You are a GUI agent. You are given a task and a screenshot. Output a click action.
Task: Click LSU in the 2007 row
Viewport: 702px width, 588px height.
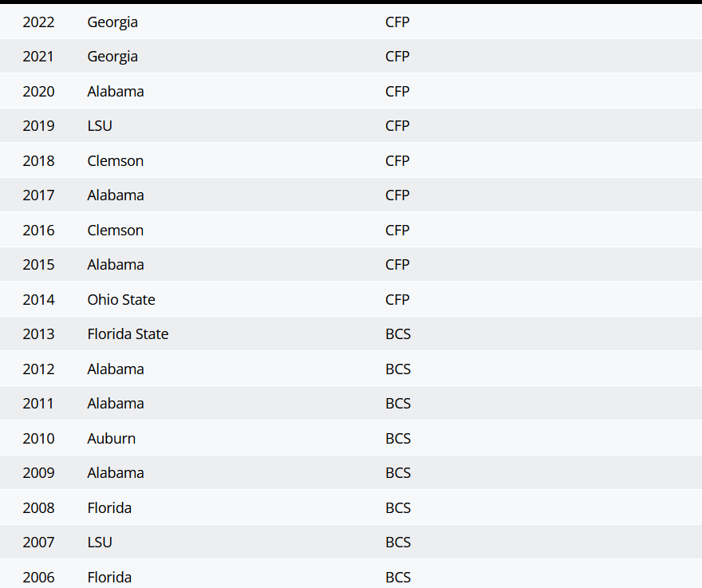(x=100, y=543)
